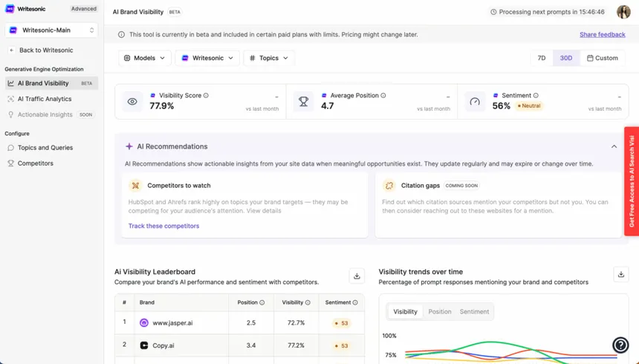639x364 pixels.
Task: Click the leaderboard download icon
Action: tap(357, 276)
